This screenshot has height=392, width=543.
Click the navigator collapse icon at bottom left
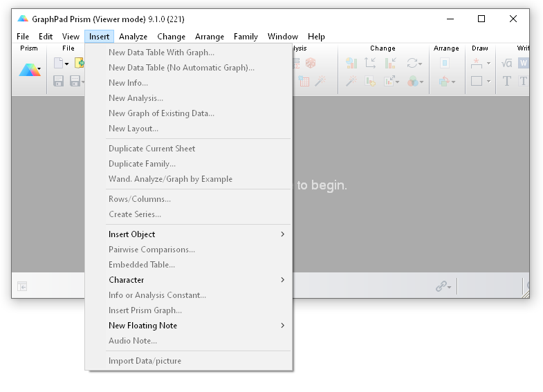(x=22, y=286)
